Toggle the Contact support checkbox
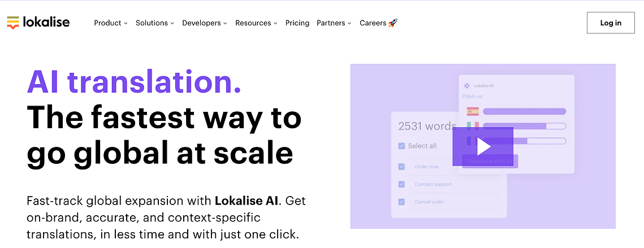Image resolution: width=644 pixels, height=248 pixels. (401, 184)
